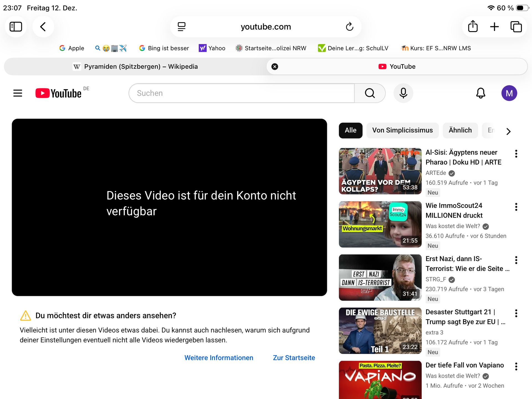The height and width of the screenshot is (399, 532).
Task: Click Zur Startseite link
Action: [x=294, y=358]
